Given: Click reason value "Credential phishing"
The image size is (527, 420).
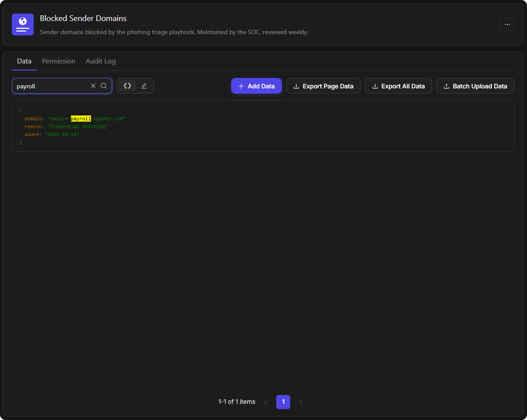Looking at the screenshot, I should pyautogui.click(x=78, y=126).
